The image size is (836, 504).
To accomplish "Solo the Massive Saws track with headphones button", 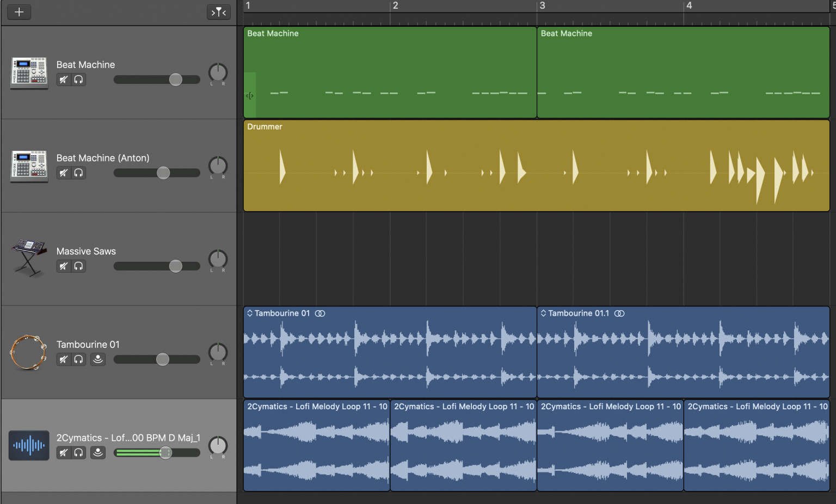I will click(78, 266).
